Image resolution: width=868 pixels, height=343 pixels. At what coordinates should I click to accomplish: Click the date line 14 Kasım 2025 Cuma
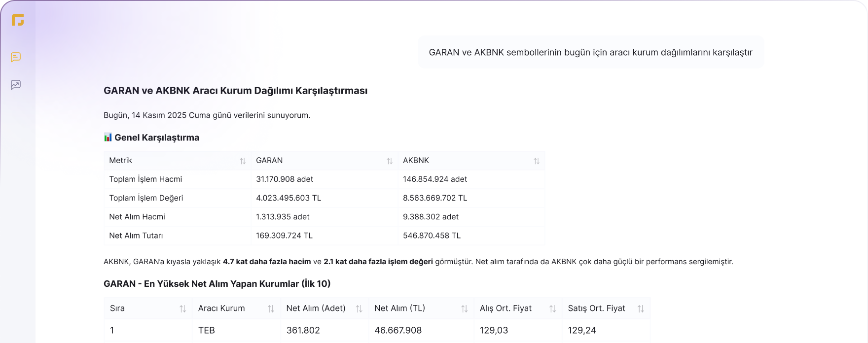tap(207, 115)
